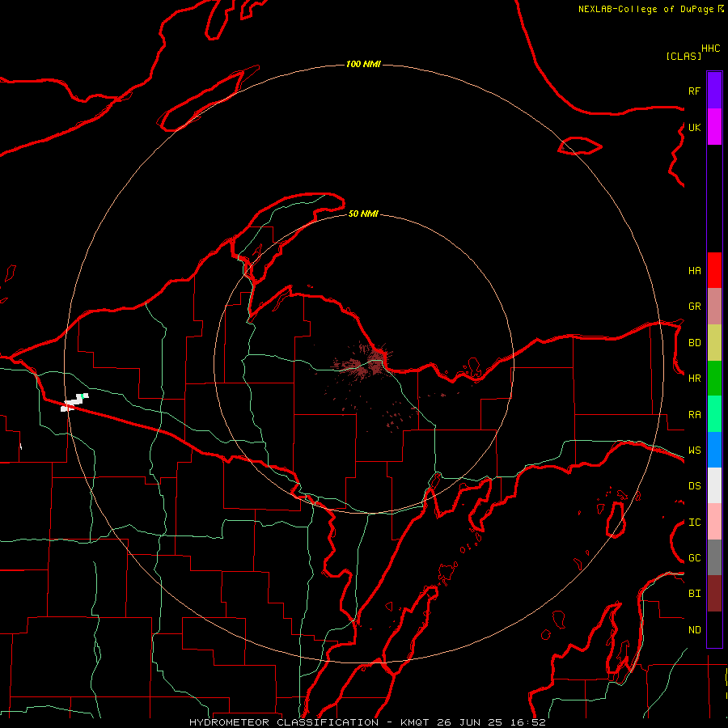Click the NEXLAB-College of DuPage credit text
This screenshot has height=728, width=728.
645,9
